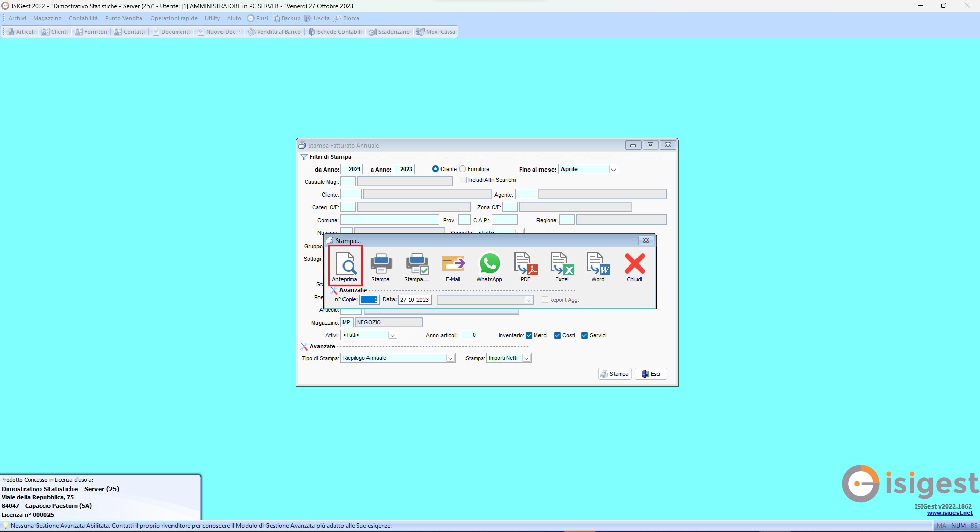Export report to Excel

(561, 266)
